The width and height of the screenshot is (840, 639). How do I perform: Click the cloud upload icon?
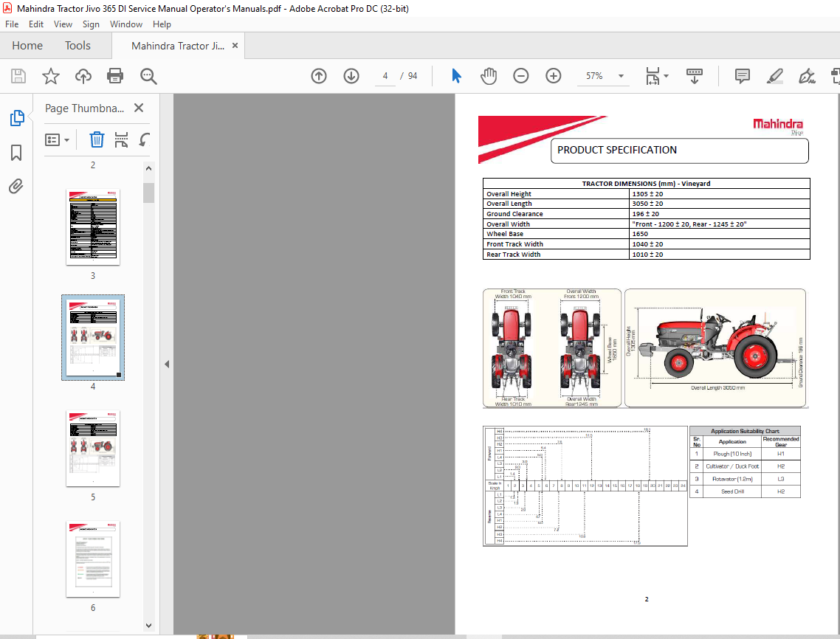pyautogui.click(x=83, y=76)
